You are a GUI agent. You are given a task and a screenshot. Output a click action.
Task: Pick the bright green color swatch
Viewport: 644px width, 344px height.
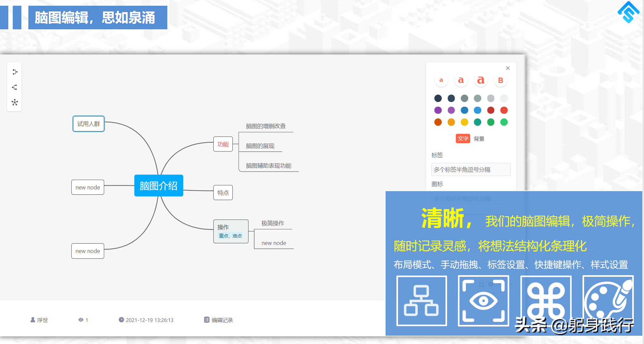504,122
